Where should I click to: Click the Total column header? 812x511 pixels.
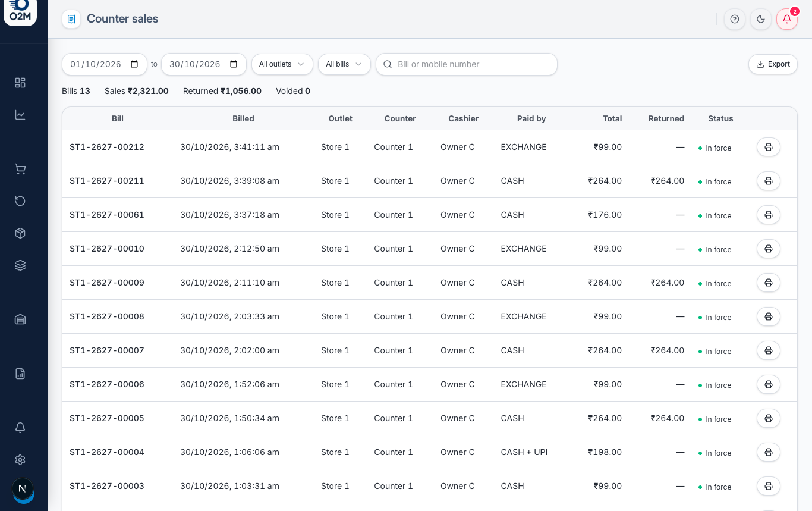612,118
